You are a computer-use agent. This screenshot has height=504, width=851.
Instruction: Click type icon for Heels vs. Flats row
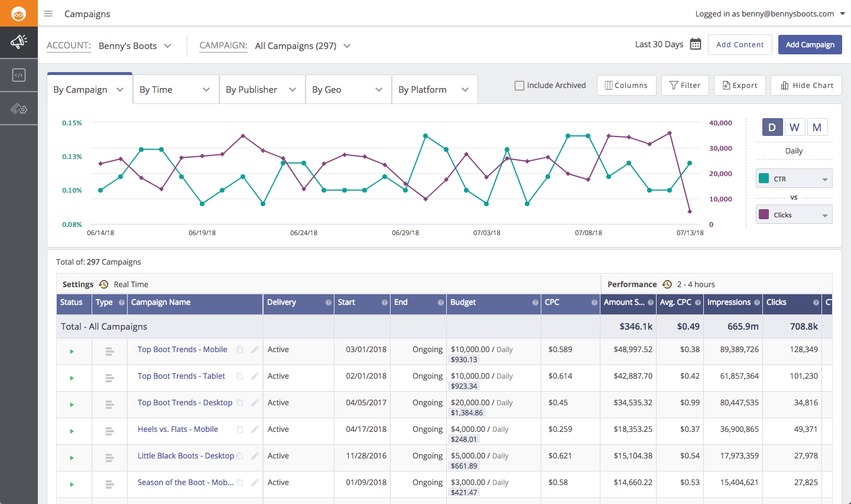pyautogui.click(x=109, y=431)
